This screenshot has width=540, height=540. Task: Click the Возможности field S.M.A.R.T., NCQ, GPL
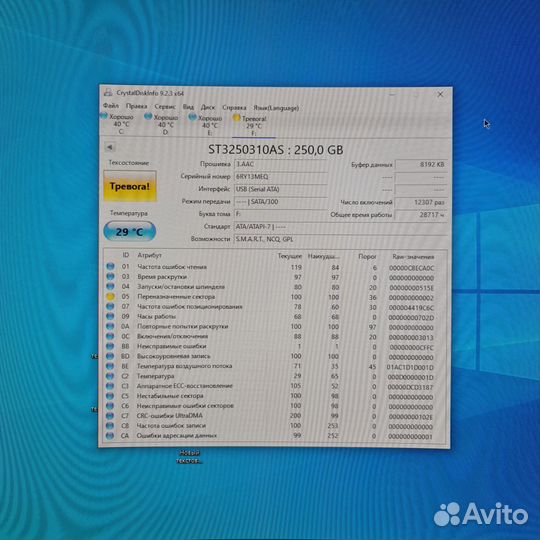341,239
